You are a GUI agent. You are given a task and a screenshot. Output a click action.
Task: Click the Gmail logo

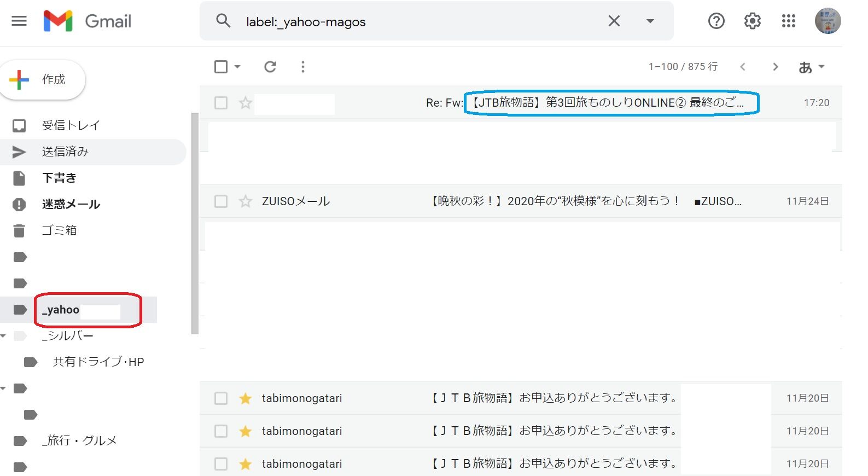point(88,21)
